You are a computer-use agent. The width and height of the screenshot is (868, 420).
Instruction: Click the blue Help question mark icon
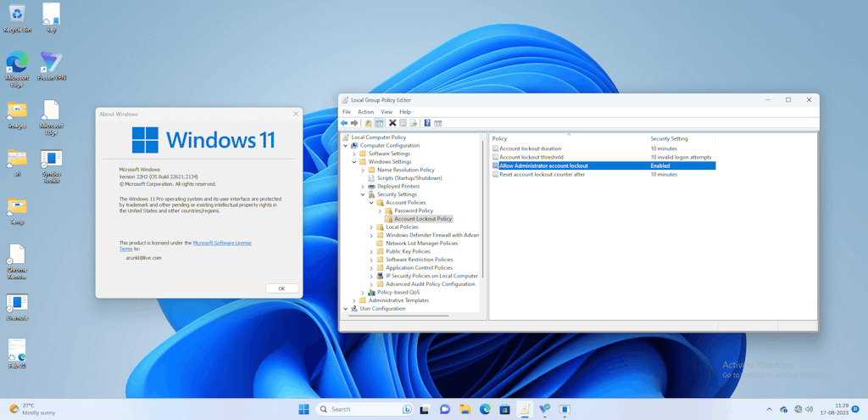click(x=427, y=123)
